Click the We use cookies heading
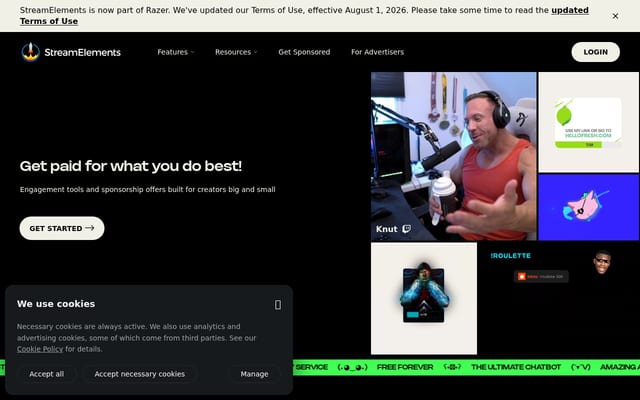 point(56,304)
